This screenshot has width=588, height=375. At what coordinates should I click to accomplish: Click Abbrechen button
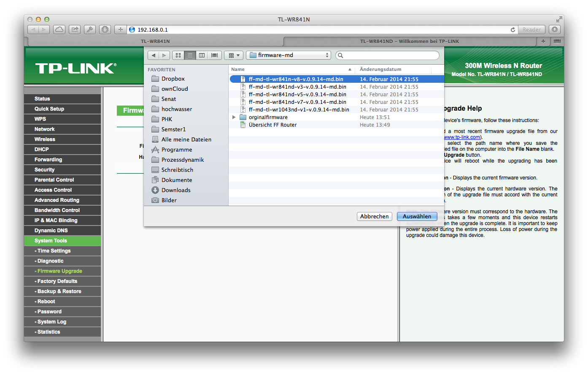(375, 216)
